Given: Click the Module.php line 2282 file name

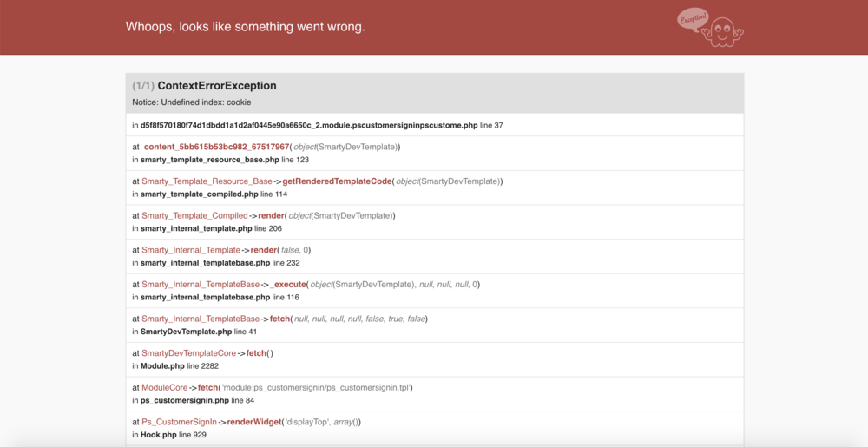Looking at the screenshot, I should coord(162,365).
